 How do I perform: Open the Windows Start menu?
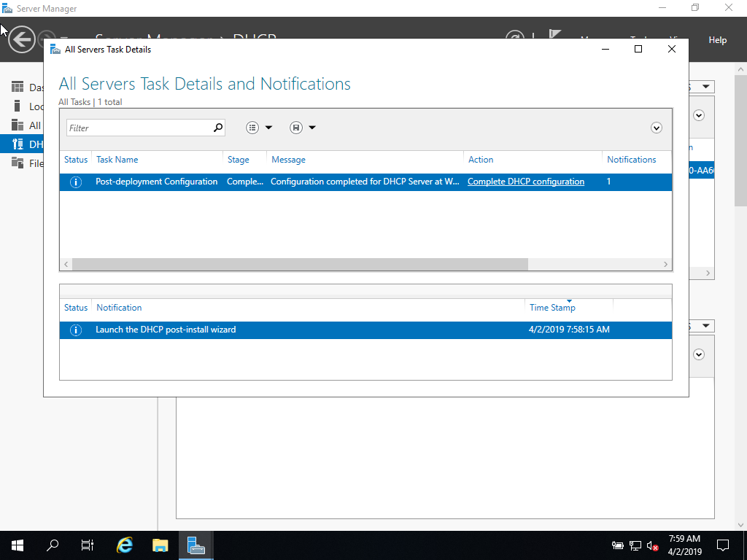click(x=18, y=545)
